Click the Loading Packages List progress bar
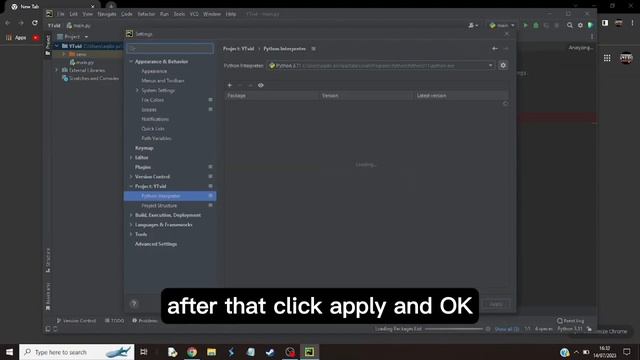 (454, 329)
